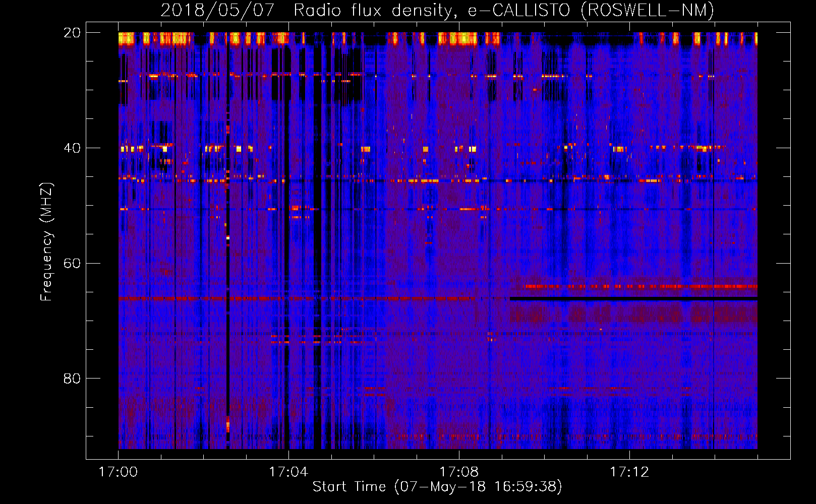The width and height of the screenshot is (816, 504).
Task: Click the black horizontal band near 66 MHz
Action: [x=633, y=299]
